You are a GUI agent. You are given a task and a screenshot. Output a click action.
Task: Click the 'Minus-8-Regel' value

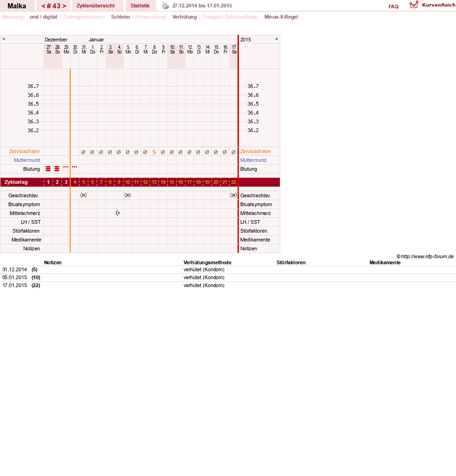281,17
